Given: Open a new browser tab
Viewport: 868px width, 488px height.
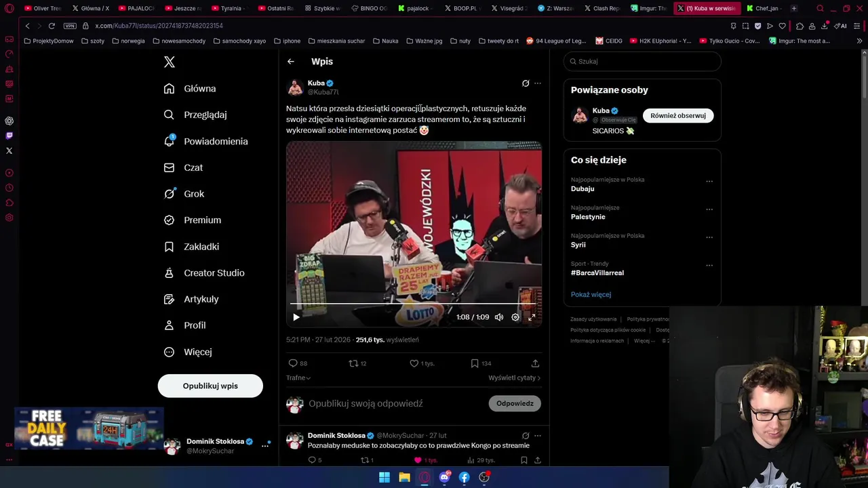Looking at the screenshot, I should (x=794, y=8).
